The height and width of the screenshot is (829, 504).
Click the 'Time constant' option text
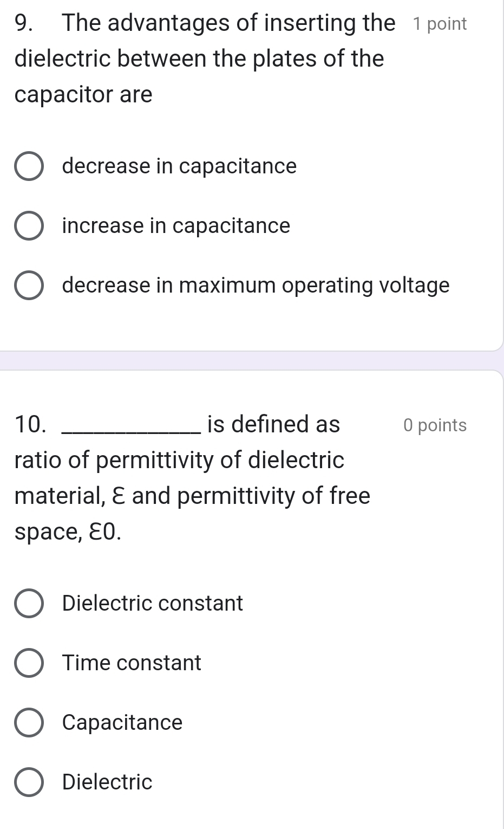pos(132,663)
